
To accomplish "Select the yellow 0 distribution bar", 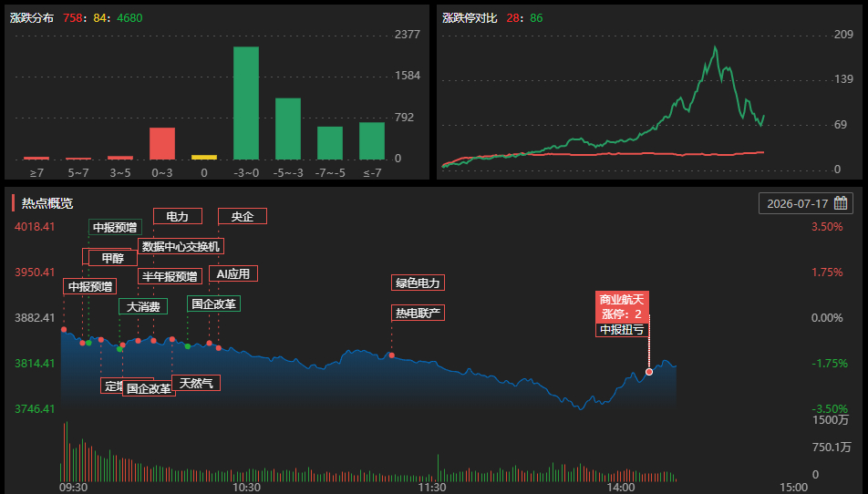I will [204, 157].
